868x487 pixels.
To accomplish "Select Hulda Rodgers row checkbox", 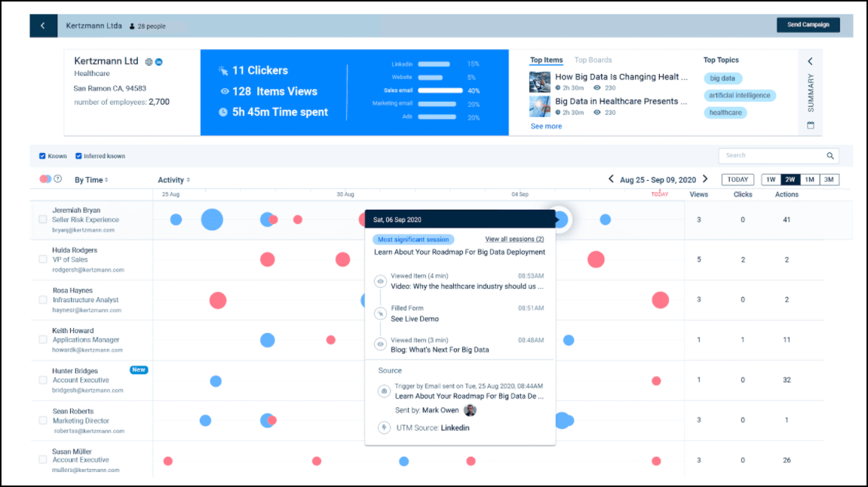I will (x=43, y=259).
